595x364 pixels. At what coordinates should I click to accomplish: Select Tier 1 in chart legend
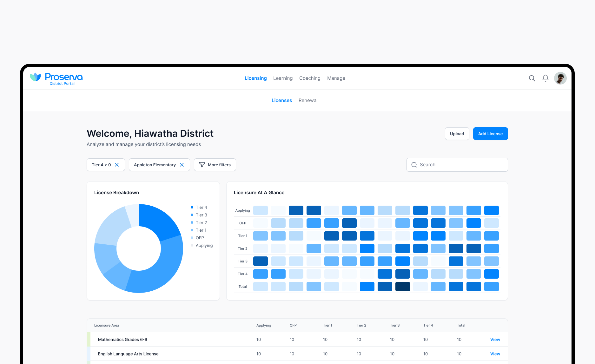point(199,230)
